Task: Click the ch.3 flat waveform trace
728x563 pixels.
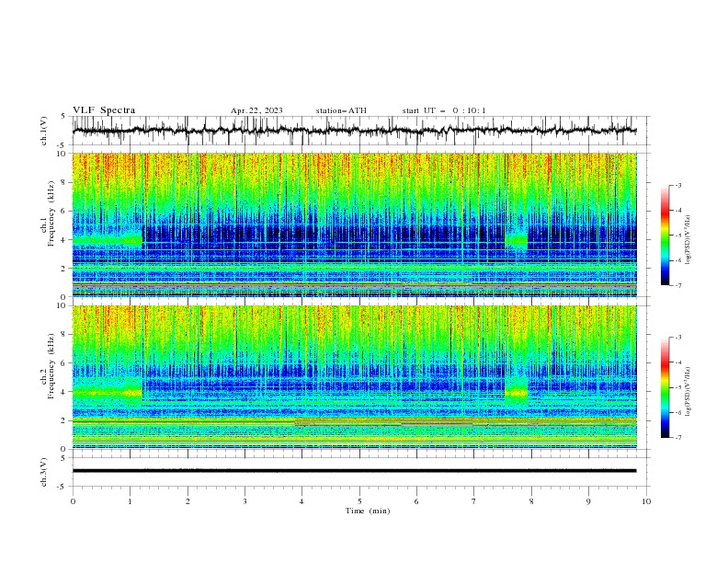Action: pyautogui.click(x=354, y=471)
